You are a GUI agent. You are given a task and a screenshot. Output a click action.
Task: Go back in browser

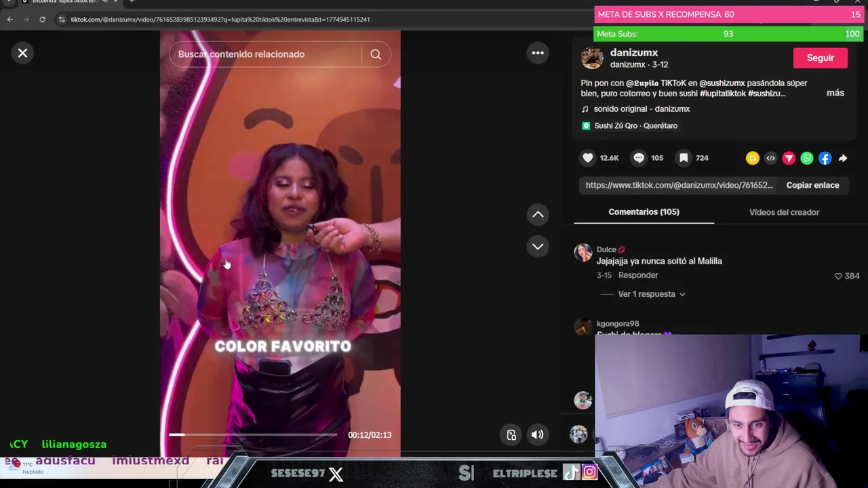pyautogui.click(x=9, y=19)
